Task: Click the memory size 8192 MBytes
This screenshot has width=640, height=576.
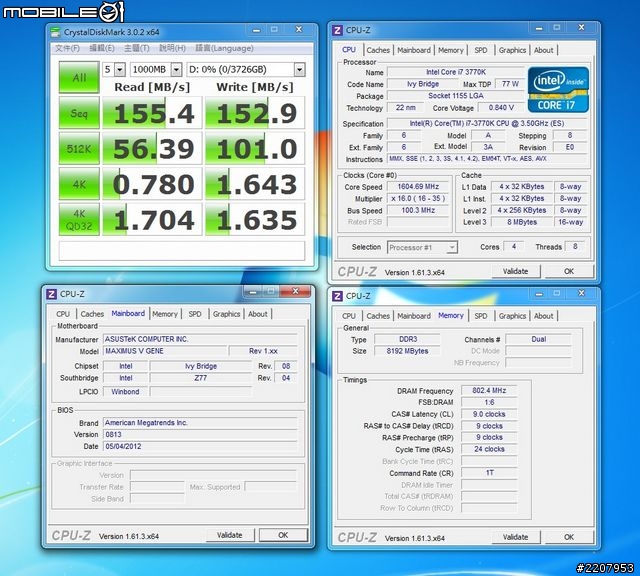Action: (407, 351)
